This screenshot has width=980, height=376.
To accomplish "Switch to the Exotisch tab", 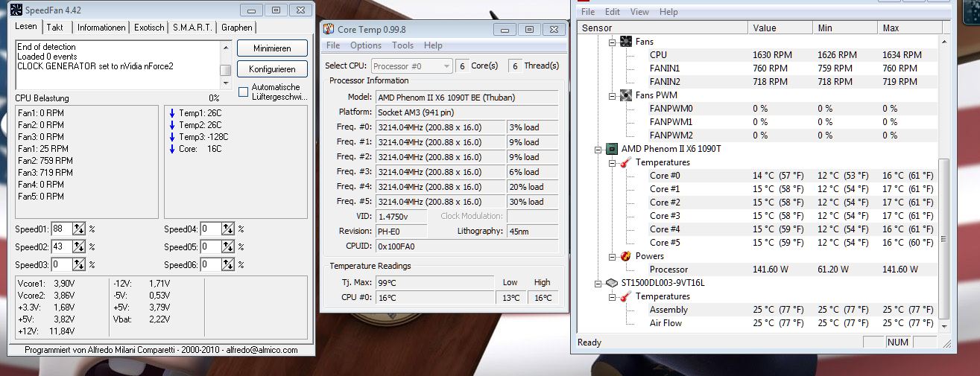I will coord(149,28).
